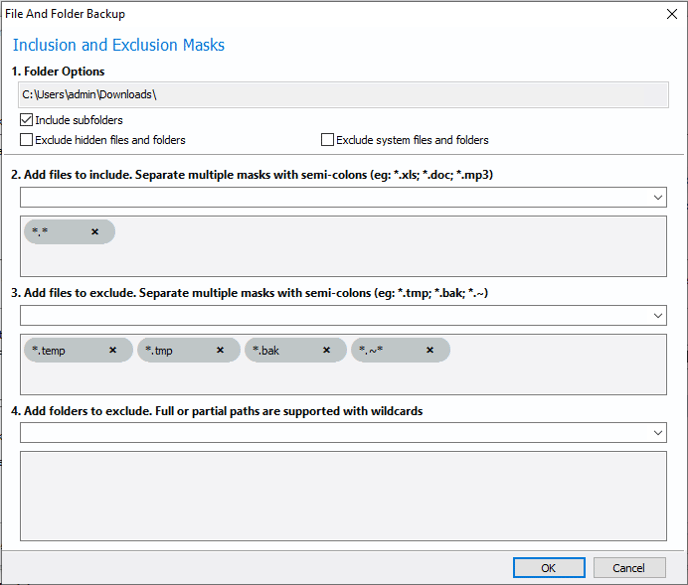
Task: Close the File And Folder Backup dialog
Action: [671, 14]
